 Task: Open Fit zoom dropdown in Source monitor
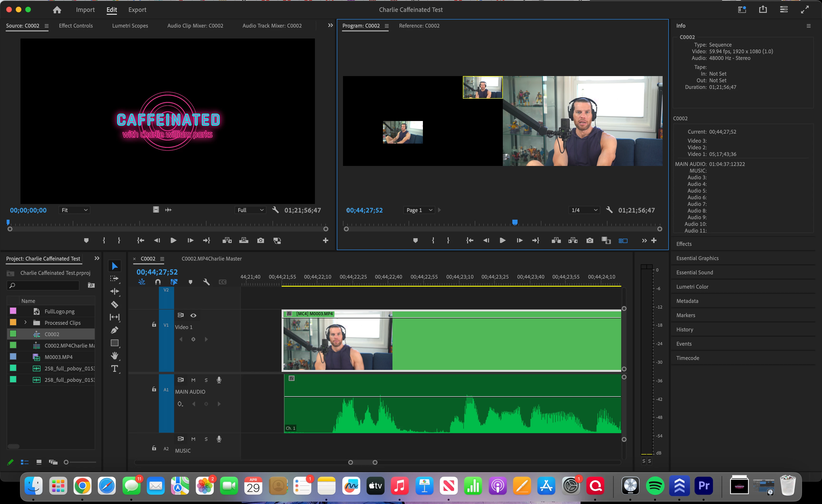pos(74,210)
